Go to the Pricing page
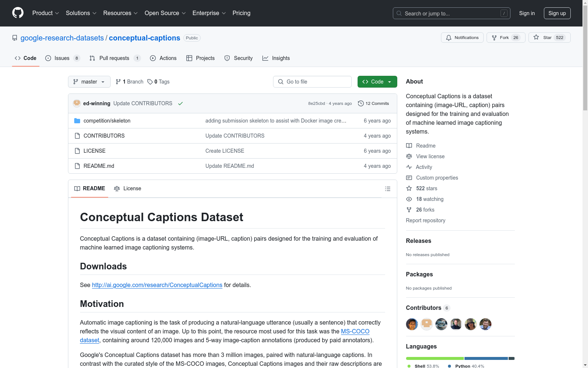588x368 pixels. [x=241, y=13]
